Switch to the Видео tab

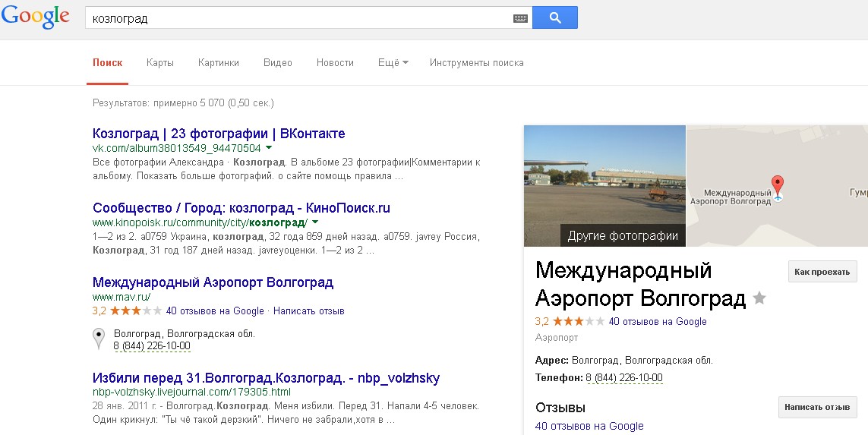(277, 62)
